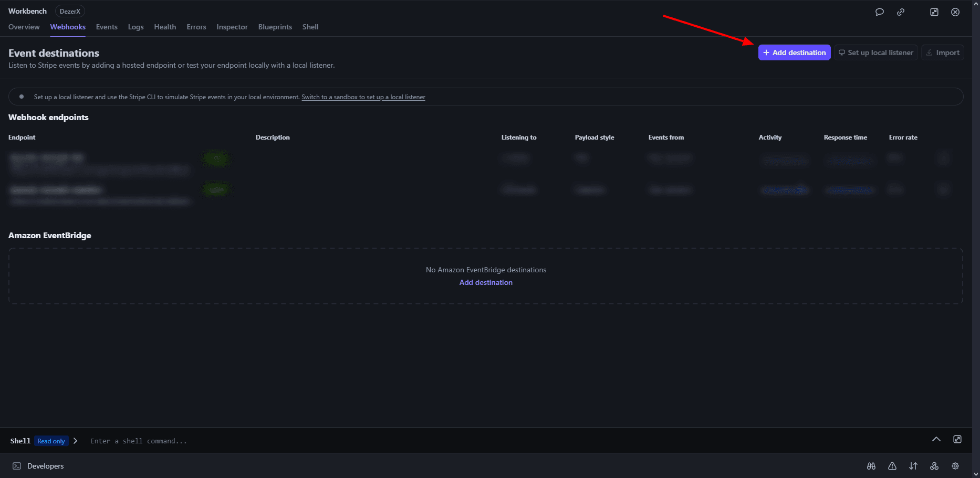The width and height of the screenshot is (980, 478).
Task: Open the webhooks icon in the bottom bar
Action: tap(934, 466)
